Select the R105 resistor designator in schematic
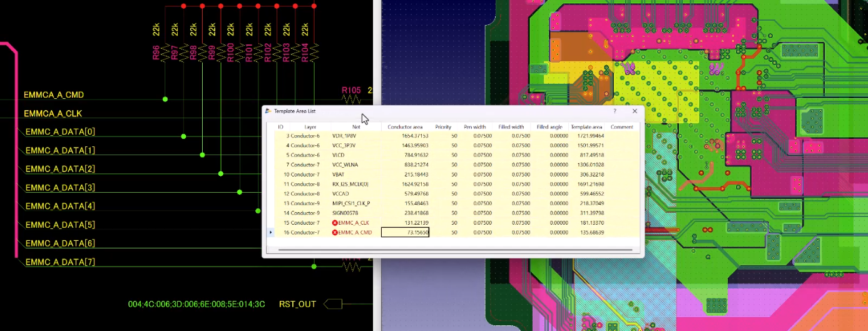This screenshot has width=868, height=331. [351, 91]
